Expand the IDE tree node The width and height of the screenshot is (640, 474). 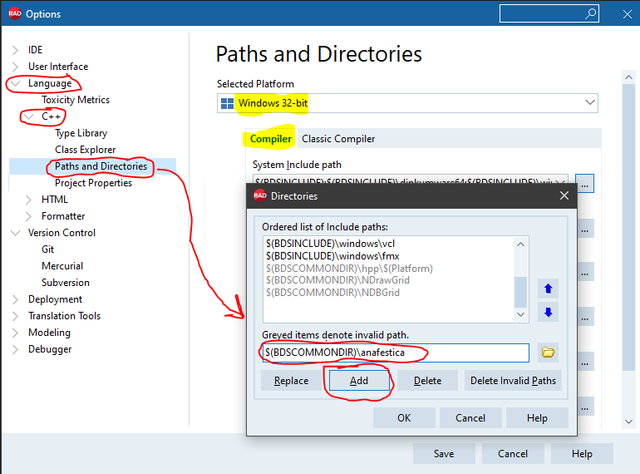tap(15, 50)
